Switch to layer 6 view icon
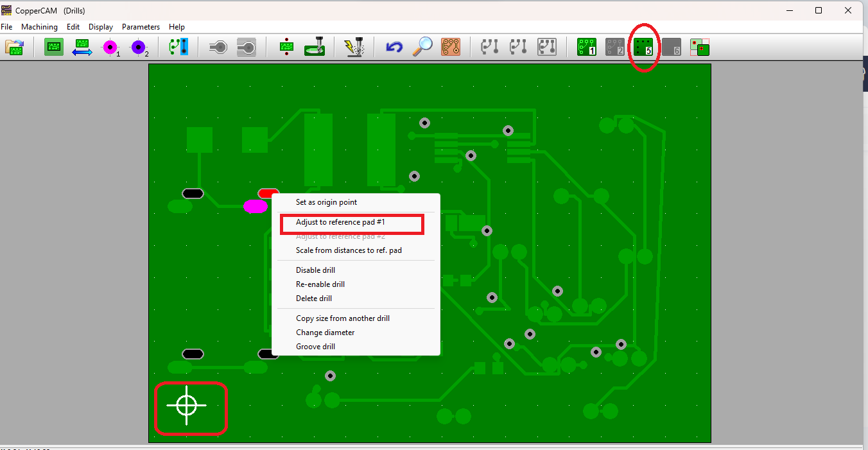 coord(672,47)
